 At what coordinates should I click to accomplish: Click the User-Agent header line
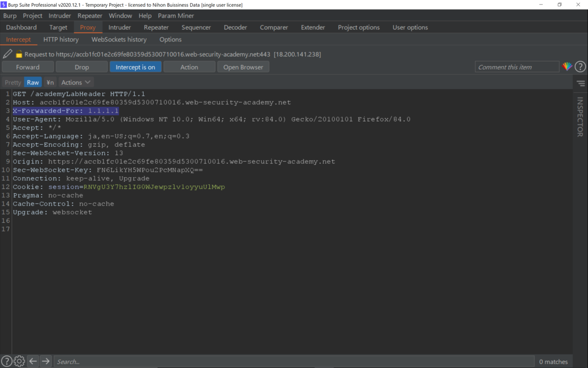(x=212, y=119)
